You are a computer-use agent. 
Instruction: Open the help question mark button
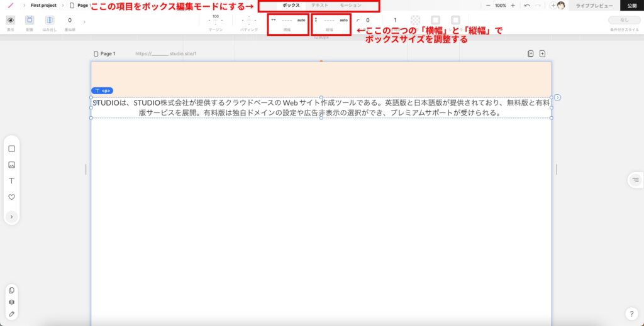click(x=631, y=314)
